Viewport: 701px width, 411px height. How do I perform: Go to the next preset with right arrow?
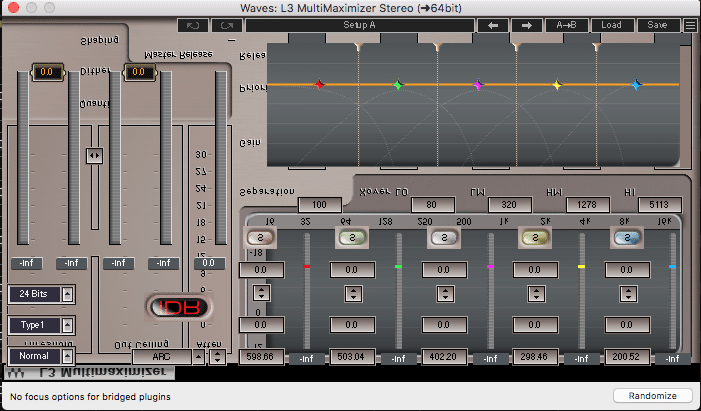527,25
